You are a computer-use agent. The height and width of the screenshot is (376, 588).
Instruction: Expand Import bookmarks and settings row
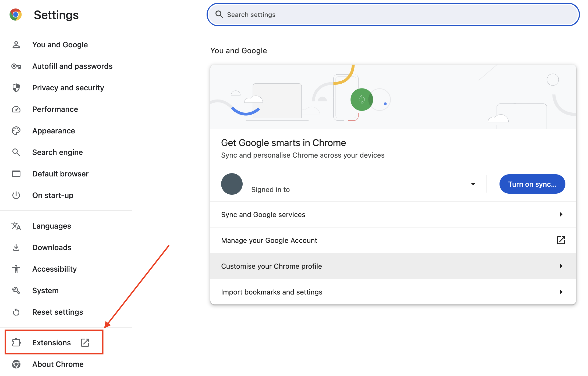point(393,292)
